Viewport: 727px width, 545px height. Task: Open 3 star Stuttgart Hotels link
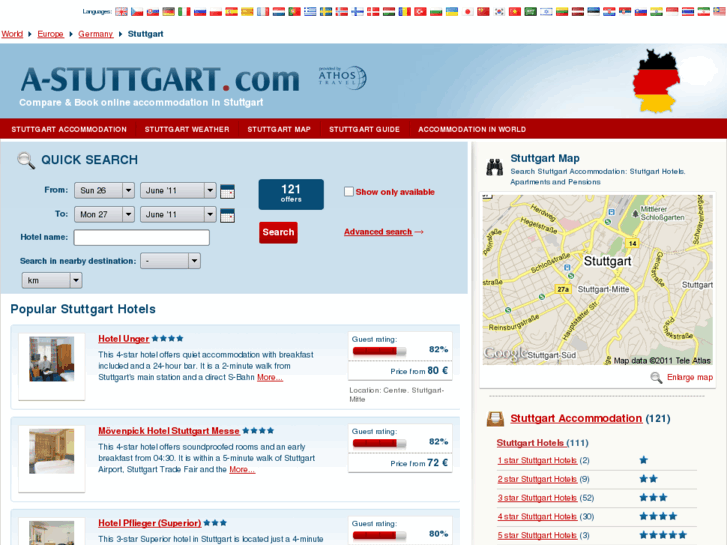(x=537, y=498)
